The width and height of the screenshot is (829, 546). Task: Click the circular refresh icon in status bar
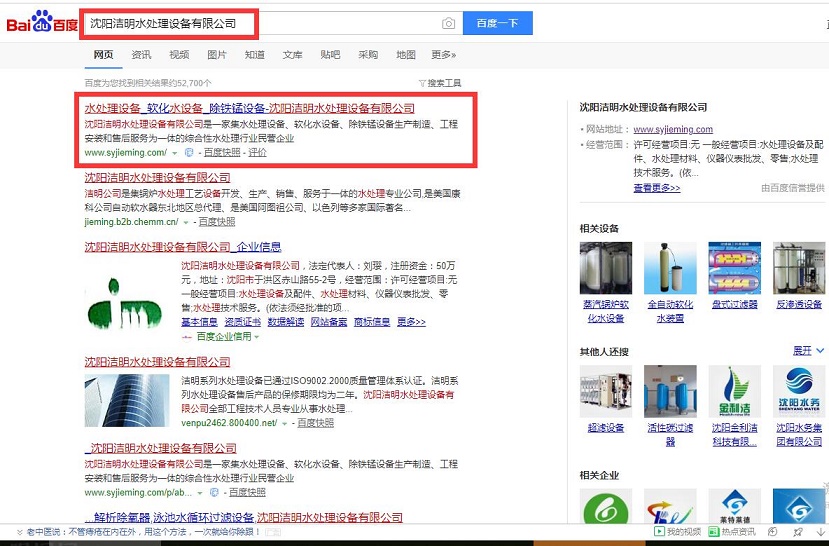[772, 532]
